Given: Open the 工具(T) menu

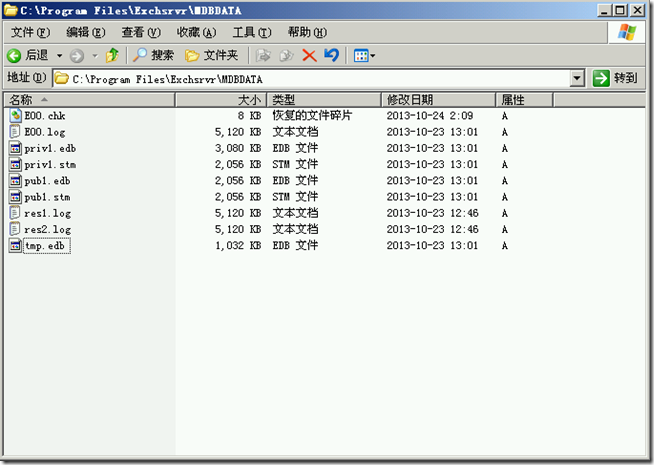Looking at the screenshot, I should (x=252, y=32).
